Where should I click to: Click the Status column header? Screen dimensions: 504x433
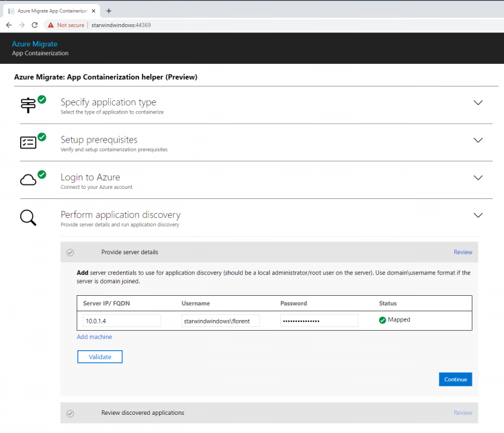388,303
